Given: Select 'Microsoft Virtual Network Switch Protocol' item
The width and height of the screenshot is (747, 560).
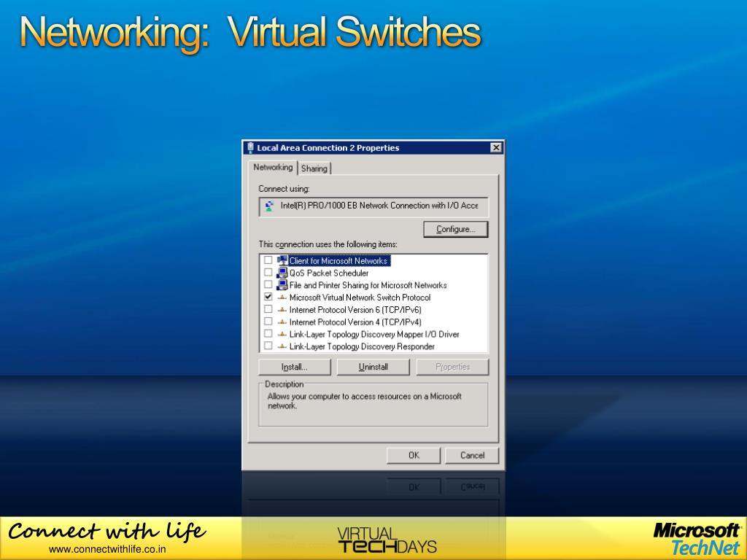Looking at the screenshot, I should [360, 297].
